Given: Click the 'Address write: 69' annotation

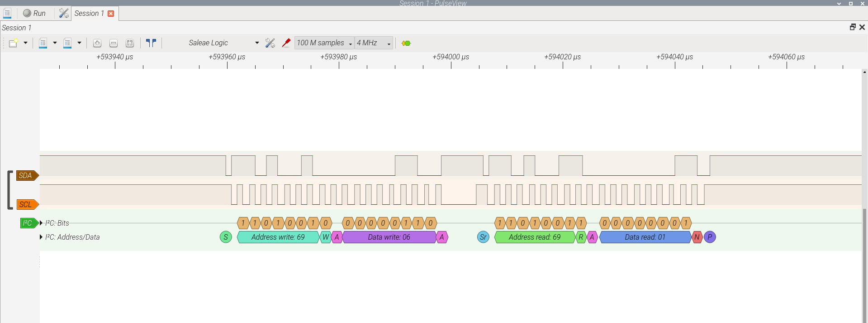Looking at the screenshot, I should click(278, 237).
